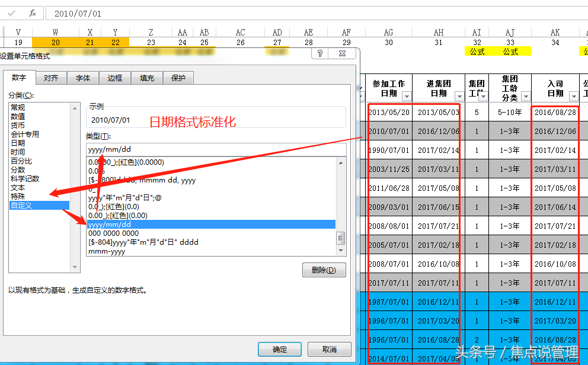The image size is (588, 365).
Task: Click type list scrollbar thumb
Action: click(341, 238)
